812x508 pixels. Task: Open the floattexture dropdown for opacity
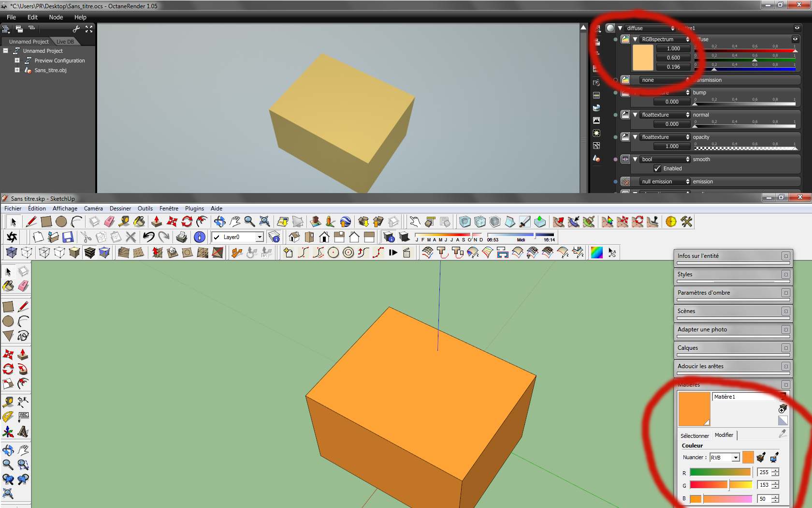point(666,137)
